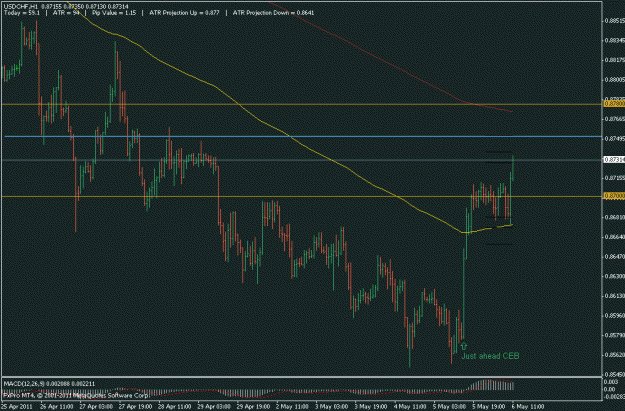Click the '3 May 03:00' time label

(331, 407)
